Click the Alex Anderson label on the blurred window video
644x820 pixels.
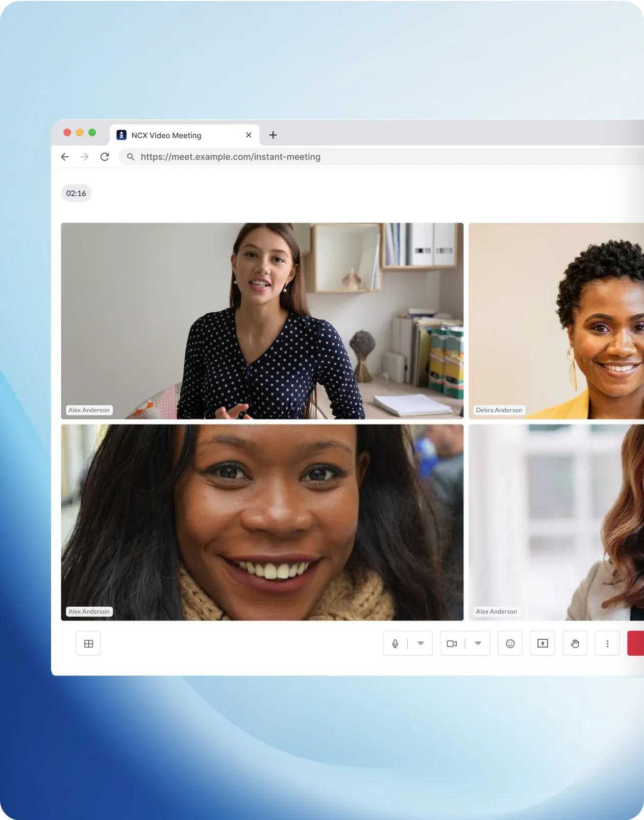point(497,612)
